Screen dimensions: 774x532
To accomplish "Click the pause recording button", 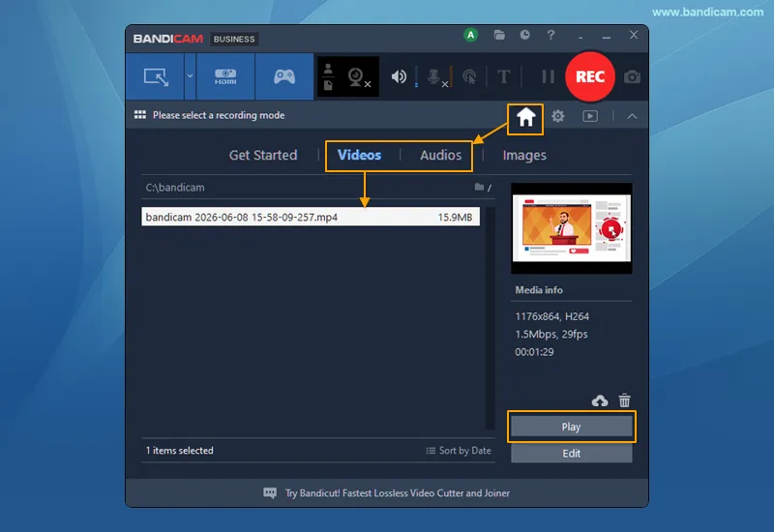I will pyautogui.click(x=548, y=76).
